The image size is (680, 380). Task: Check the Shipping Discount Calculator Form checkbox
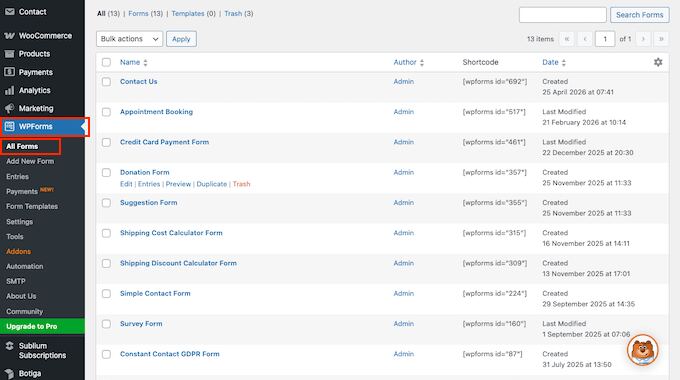coord(106,263)
